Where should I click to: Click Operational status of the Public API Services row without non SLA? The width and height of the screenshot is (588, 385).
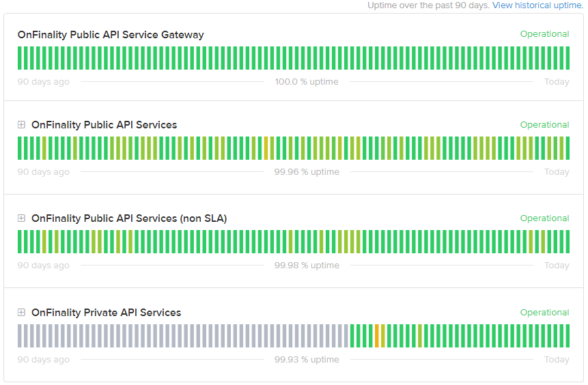pos(544,124)
